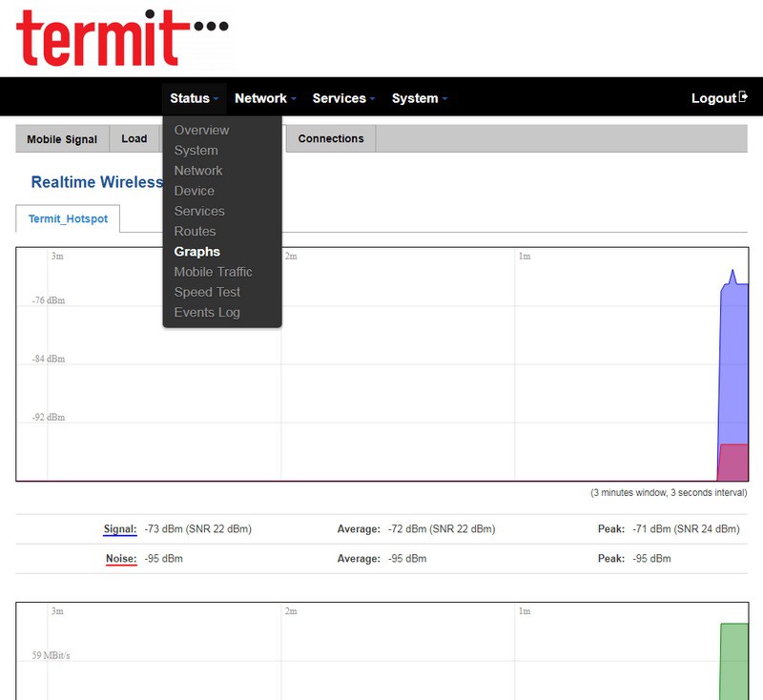Click the Logout exit icon
The height and width of the screenshot is (700, 763).
pos(743,97)
